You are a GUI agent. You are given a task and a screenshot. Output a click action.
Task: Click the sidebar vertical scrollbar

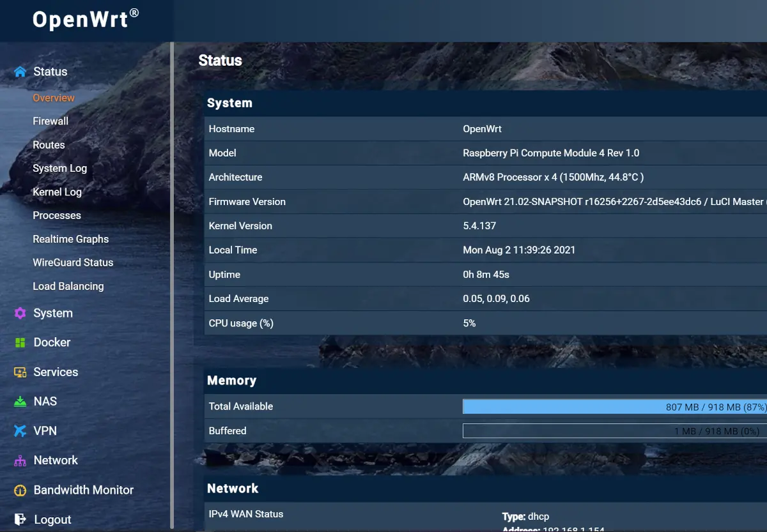tap(172, 285)
